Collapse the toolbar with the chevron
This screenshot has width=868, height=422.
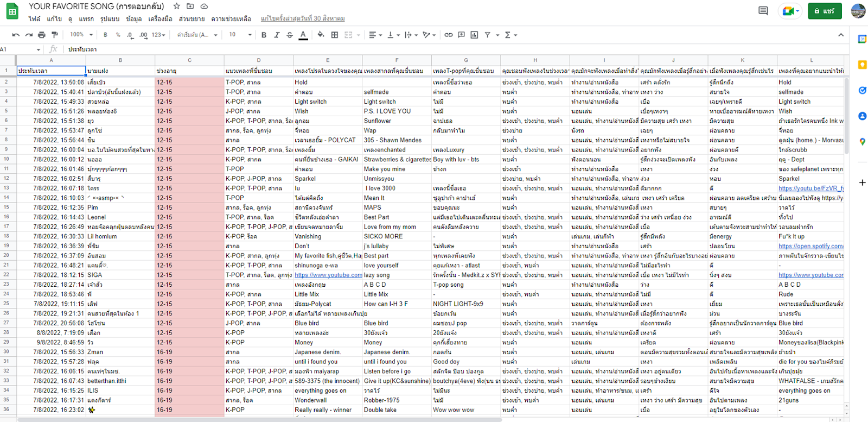[x=841, y=35]
